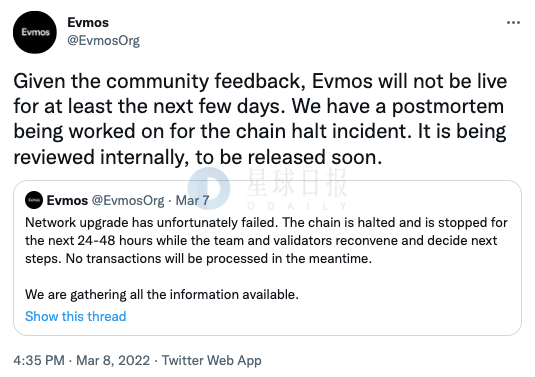535x377 pixels.
Task: Click the 星球日报 watermark text
Action: 297,185
